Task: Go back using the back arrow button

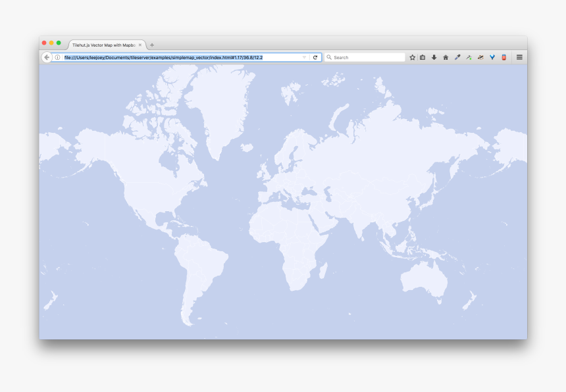Action: click(47, 57)
